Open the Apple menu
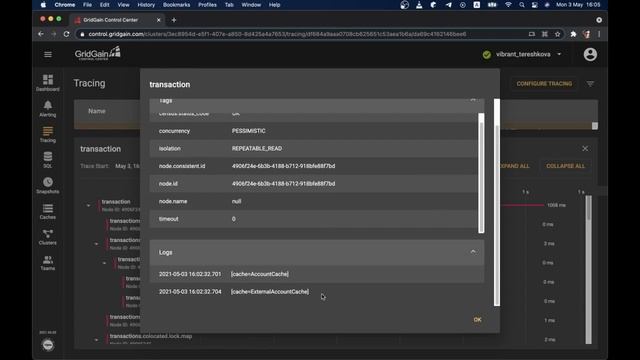The width and height of the screenshot is (640, 360). click(43, 5)
